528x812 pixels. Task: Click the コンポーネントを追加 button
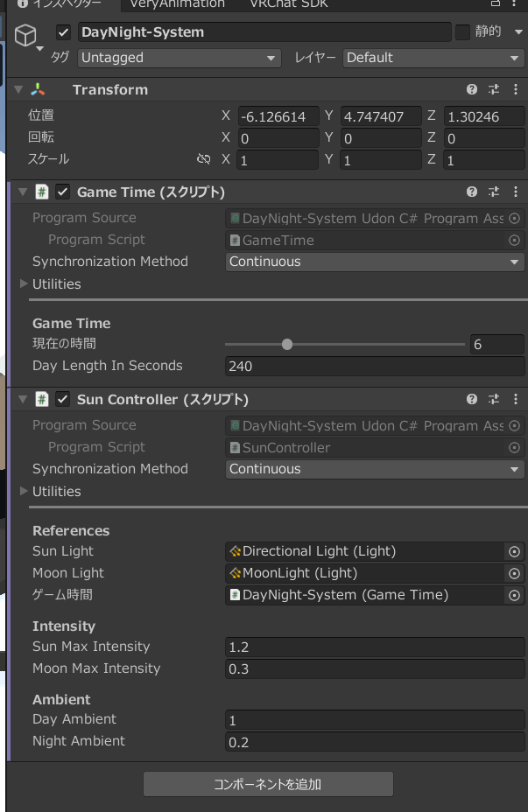click(268, 784)
